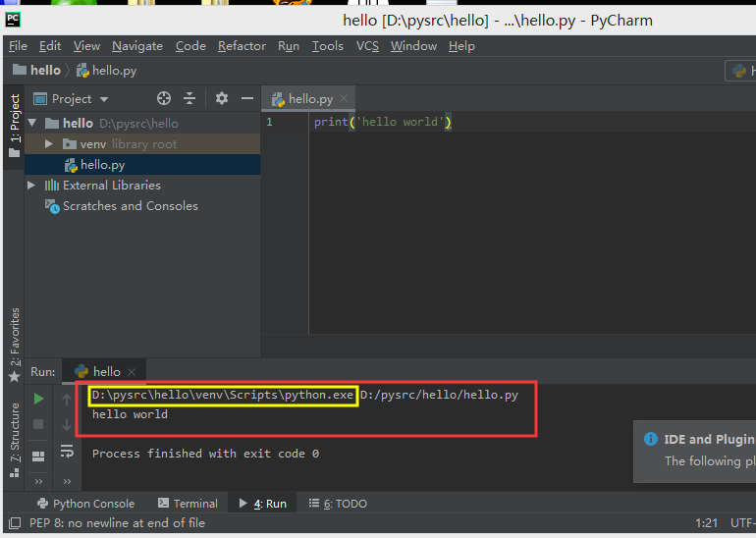Switch to the Terminal tool tab
The image size is (756, 538).
188,504
